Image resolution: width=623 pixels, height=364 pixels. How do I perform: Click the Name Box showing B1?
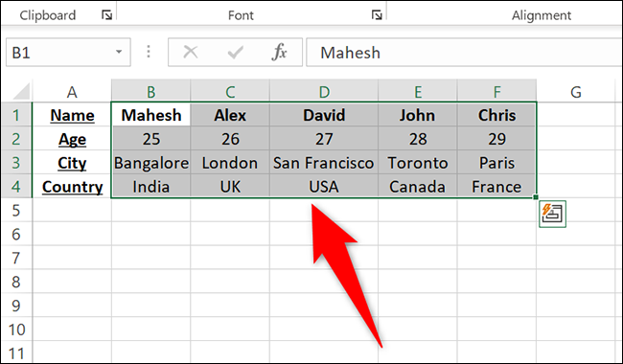[68, 52]
